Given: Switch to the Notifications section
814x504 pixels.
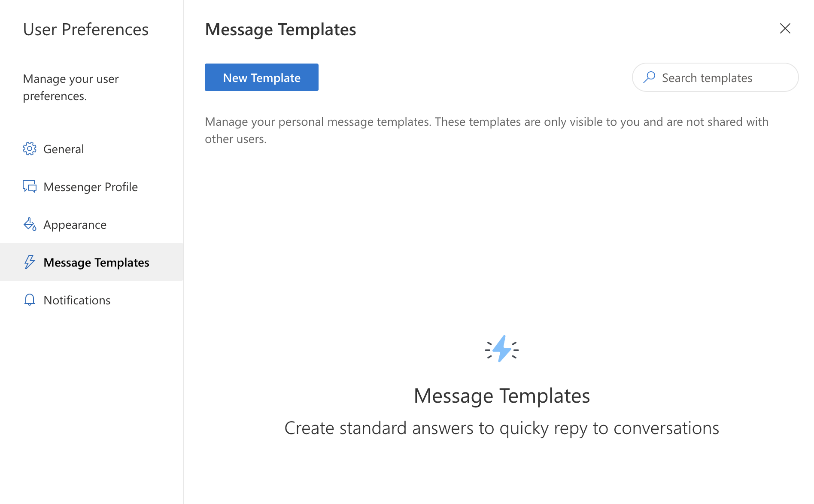Looking at the screenshot, I should (77, 300).
